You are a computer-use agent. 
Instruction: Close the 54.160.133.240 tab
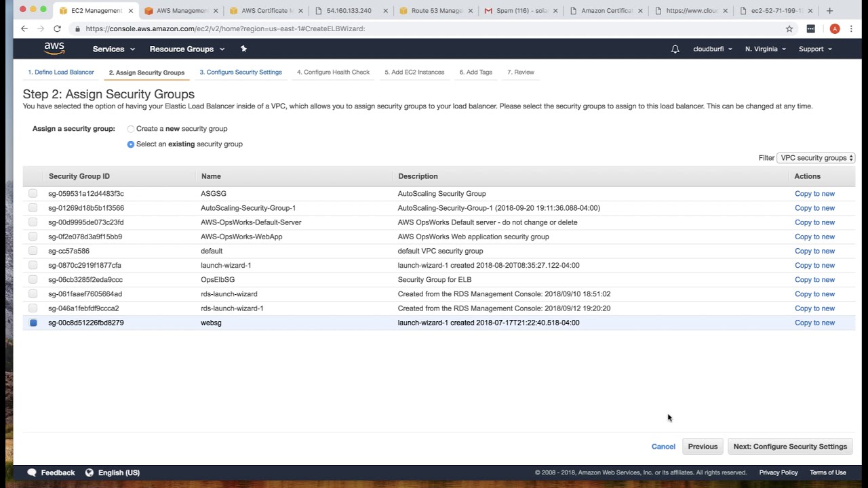(385, 11)
